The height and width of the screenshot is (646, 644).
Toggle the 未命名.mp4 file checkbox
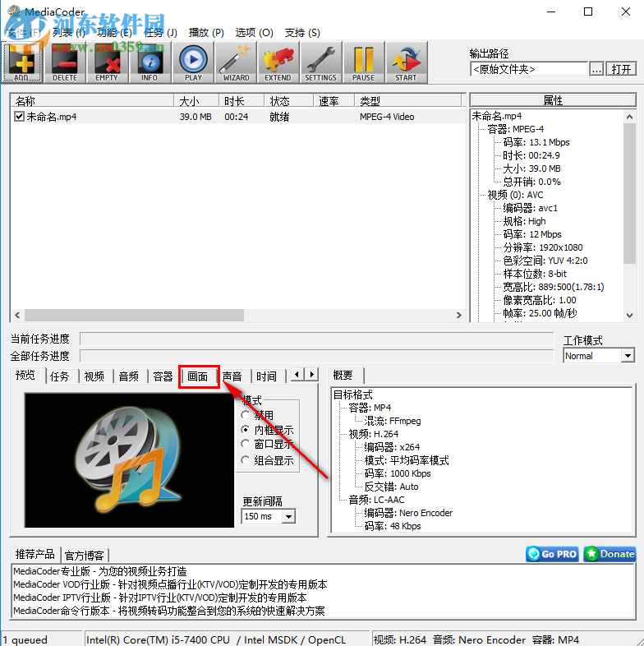pyautogui.click(x=19, y=117)
